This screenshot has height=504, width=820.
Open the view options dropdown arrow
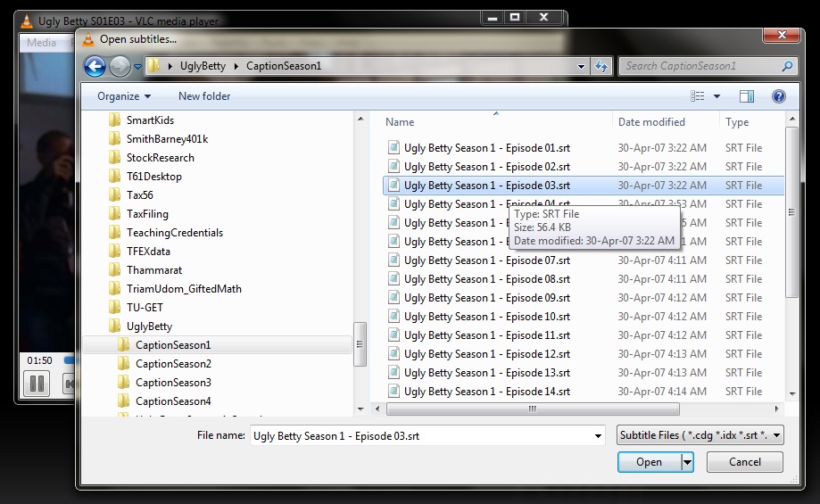coord(717,96)
